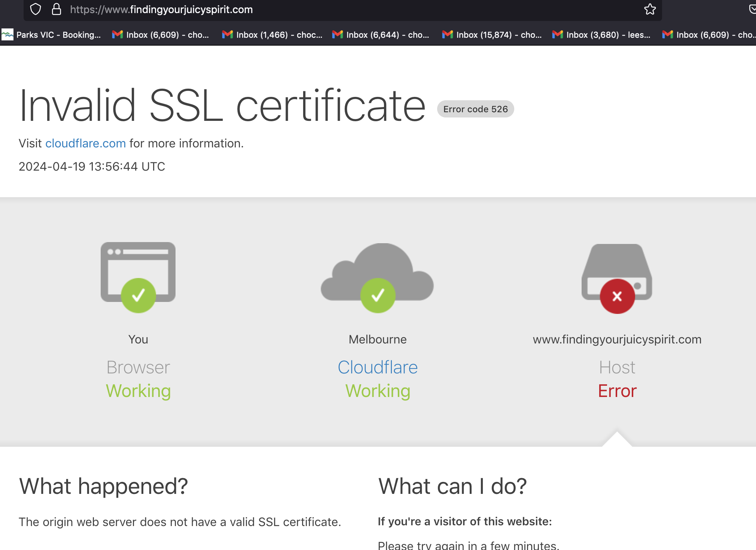Click the timestamp 2024-04-19 13:56:44 UTC
This screenshot has height=550, width=756.
coord(92,166)
